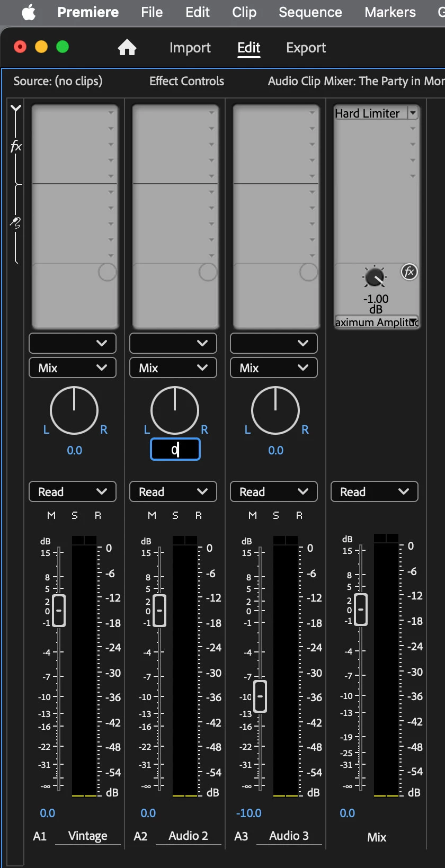
Task: Click the A1 volume value 0.0
Action: (48, 813)
